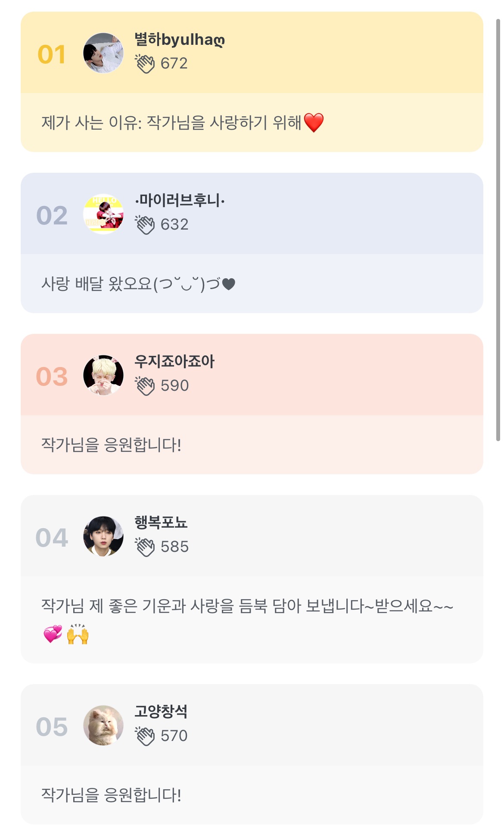This screenshot has height=834, width=504.
Task: Open 행복포뇨 profile avatar
Action: 103,536
